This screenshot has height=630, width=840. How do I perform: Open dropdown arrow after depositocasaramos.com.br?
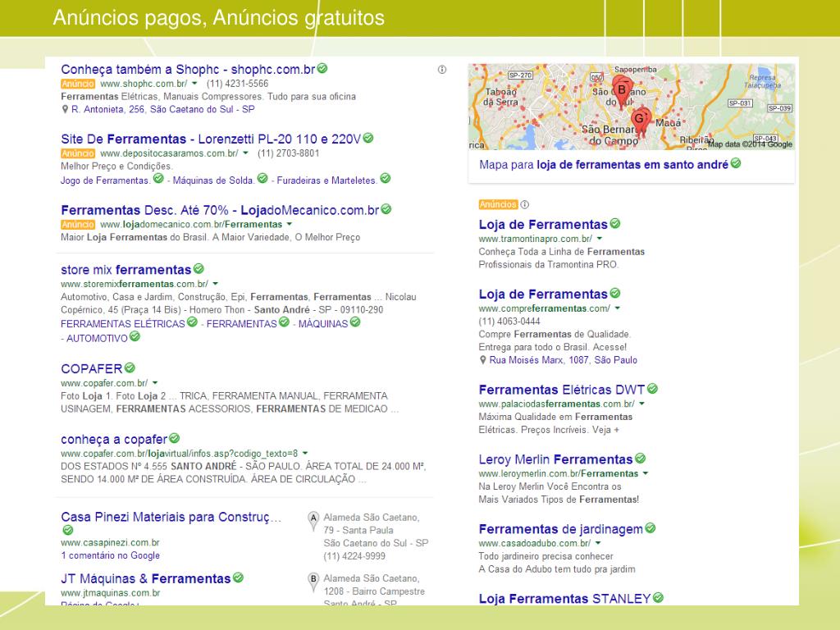245,153
